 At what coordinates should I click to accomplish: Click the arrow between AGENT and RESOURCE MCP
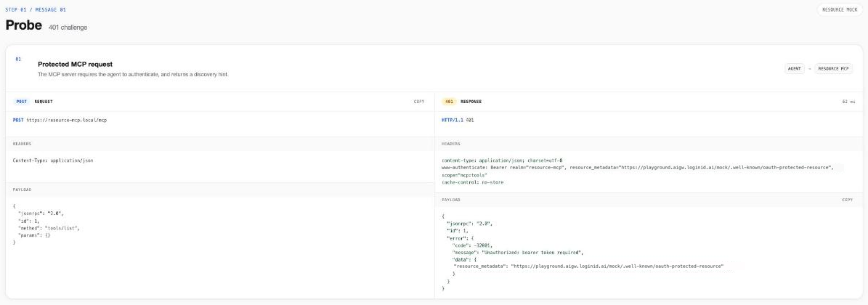point(810,69)
